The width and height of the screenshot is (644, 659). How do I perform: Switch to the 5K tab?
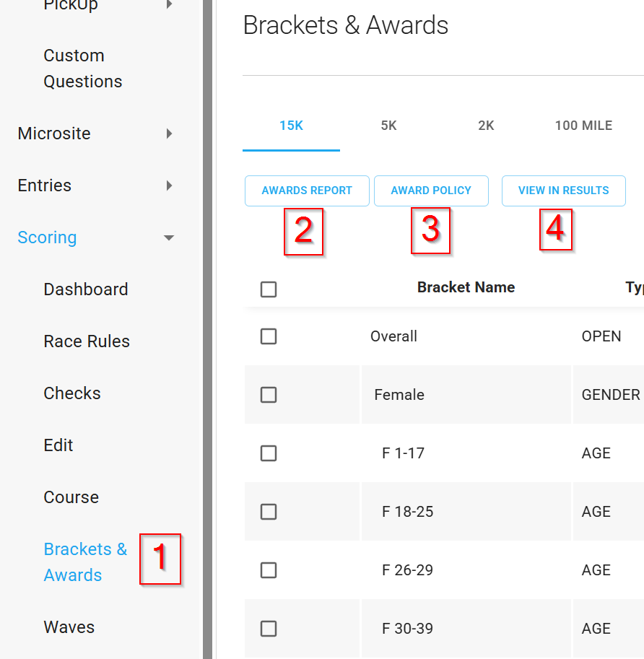coord(388,126)
